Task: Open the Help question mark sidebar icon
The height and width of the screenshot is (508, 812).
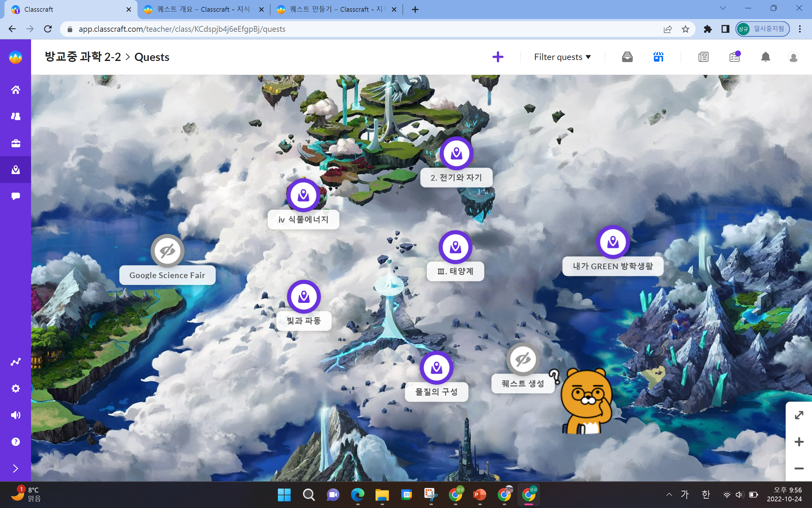Action: point(16,442)
